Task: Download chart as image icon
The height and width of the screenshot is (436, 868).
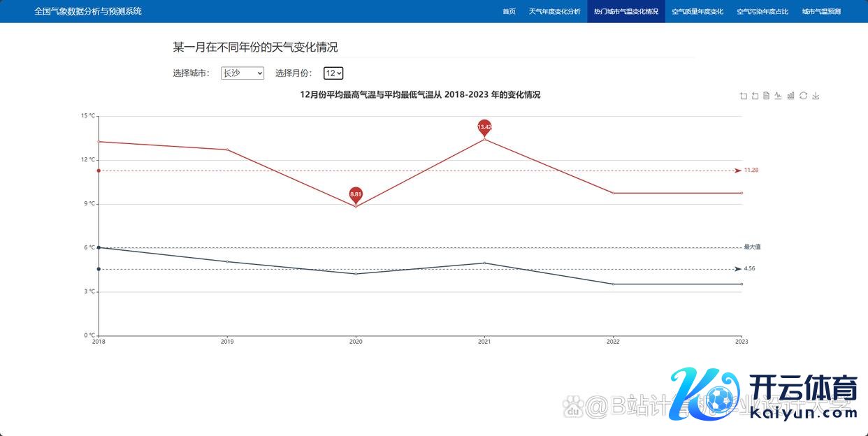Action: 816,96
